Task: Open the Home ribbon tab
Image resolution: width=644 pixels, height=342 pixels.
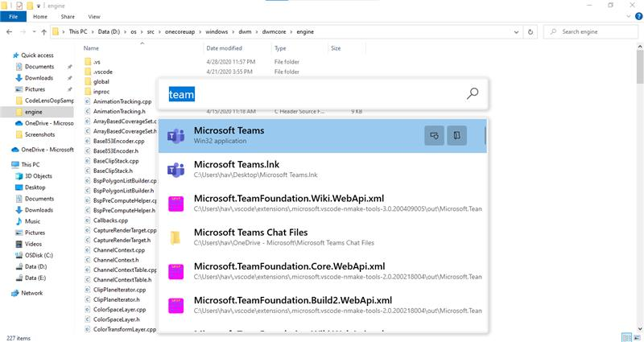Action: pyautogui.click(x=40, y=16)
